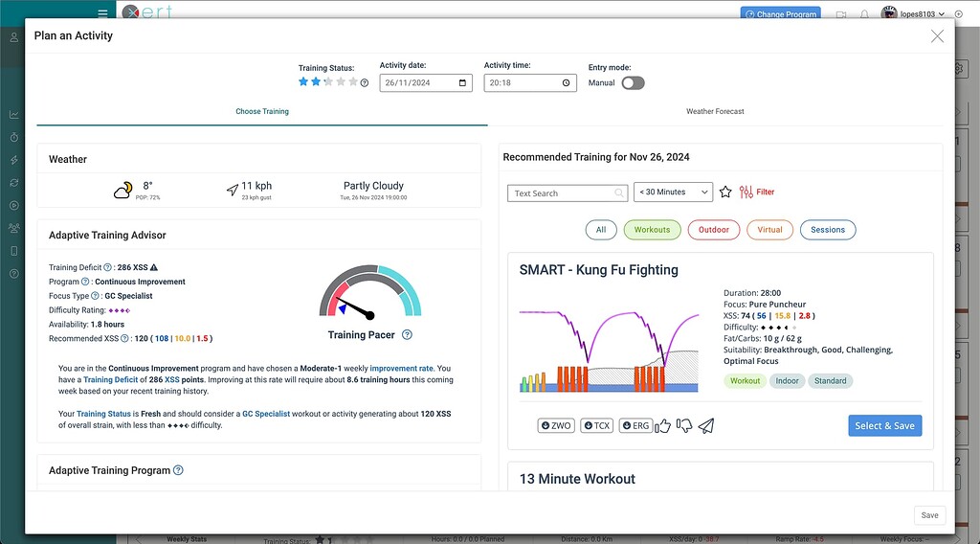Click the favorites star icon next to duration

[725, 193]
